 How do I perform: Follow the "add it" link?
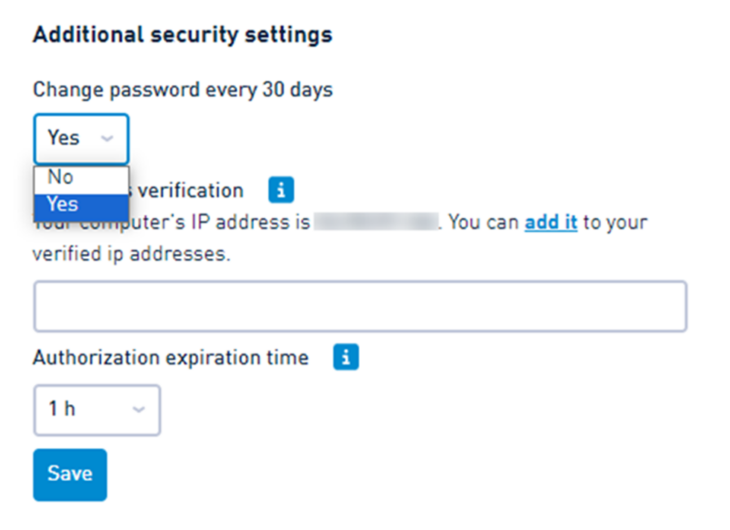point(551,222)
